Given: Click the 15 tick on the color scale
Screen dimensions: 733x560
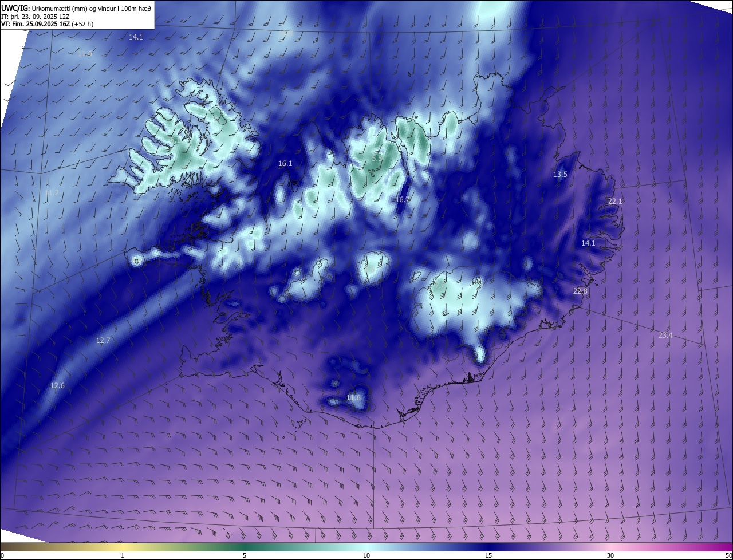Looking at the screenshot, I should tap(488, 556).
